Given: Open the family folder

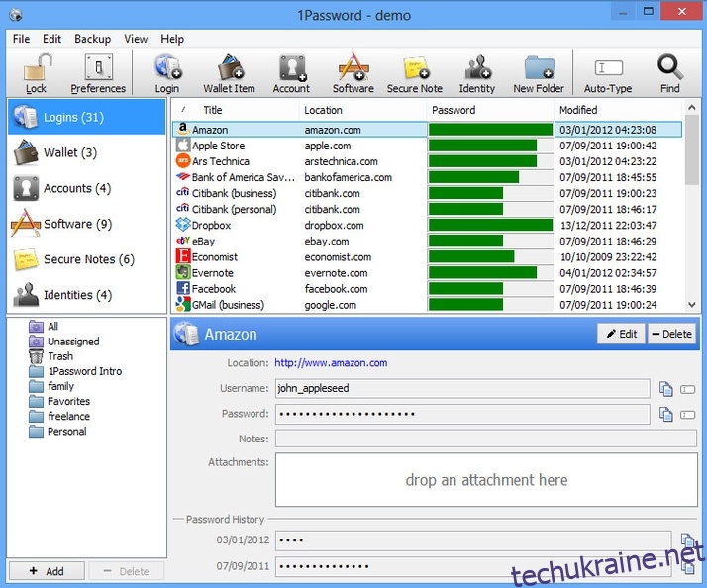Looking at the screenshot, I should click(51, 386).
